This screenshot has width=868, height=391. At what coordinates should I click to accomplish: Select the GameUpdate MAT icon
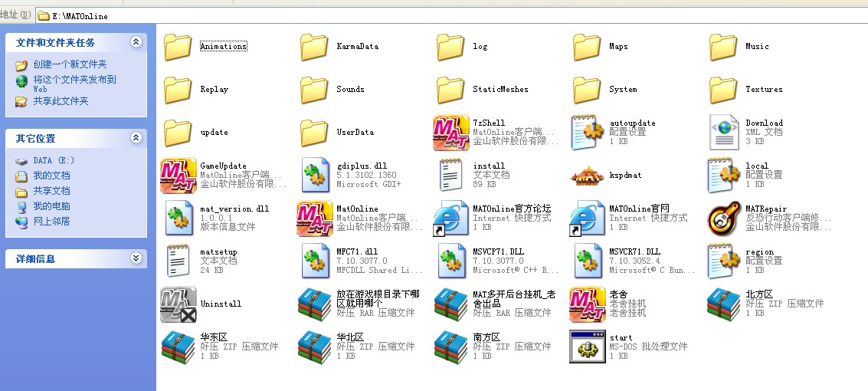(x=179, y=176)
